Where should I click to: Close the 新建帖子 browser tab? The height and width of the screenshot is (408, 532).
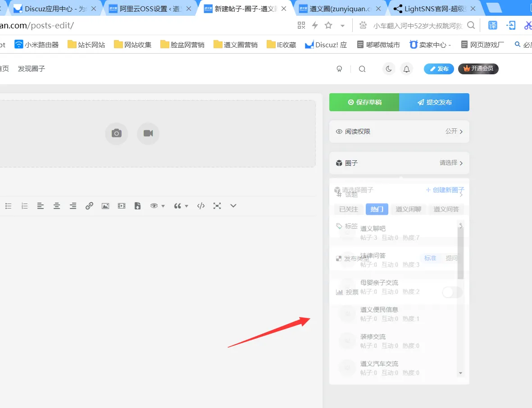click(x=284, y=9)
